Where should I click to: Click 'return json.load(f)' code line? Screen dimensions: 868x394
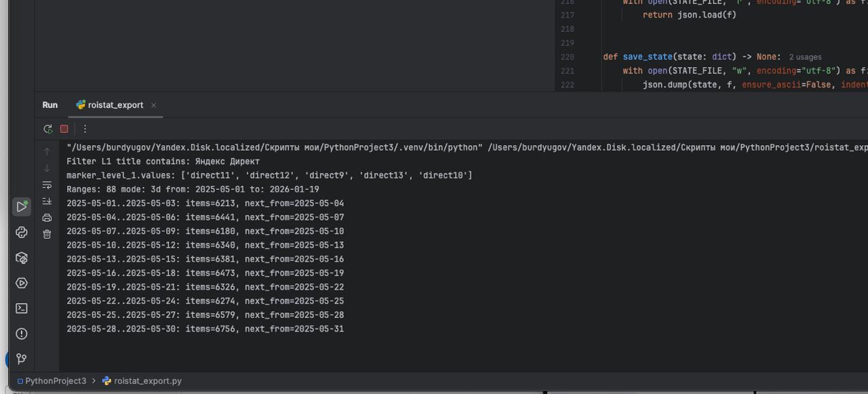(x=690, y=15)
